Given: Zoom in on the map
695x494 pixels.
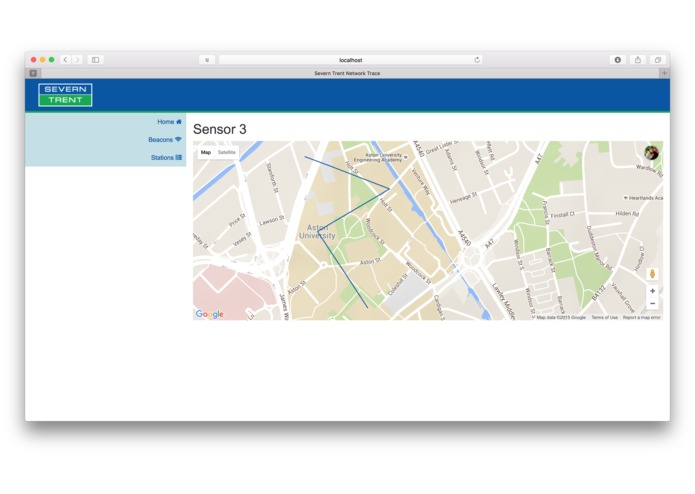Looking at the screenshot, I should [x=652, y=291].
